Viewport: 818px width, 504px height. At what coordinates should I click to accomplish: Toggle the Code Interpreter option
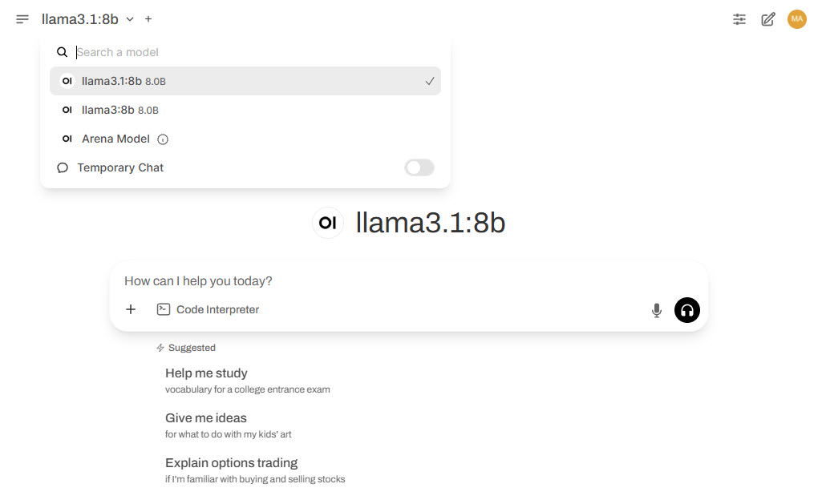pos(208,309)
